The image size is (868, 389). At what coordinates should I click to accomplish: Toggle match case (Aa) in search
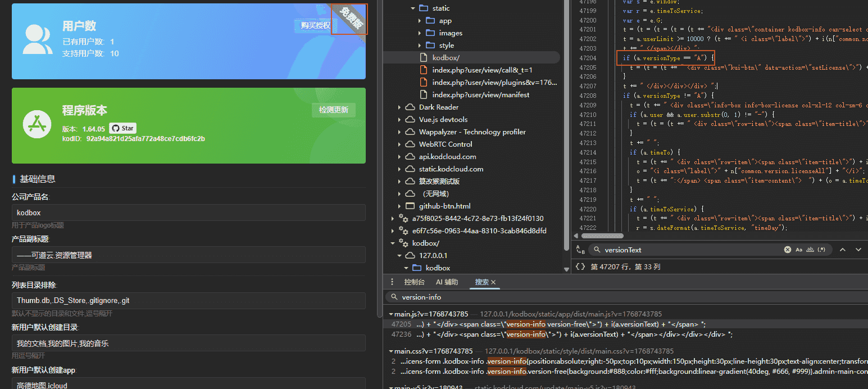point(799,250)
